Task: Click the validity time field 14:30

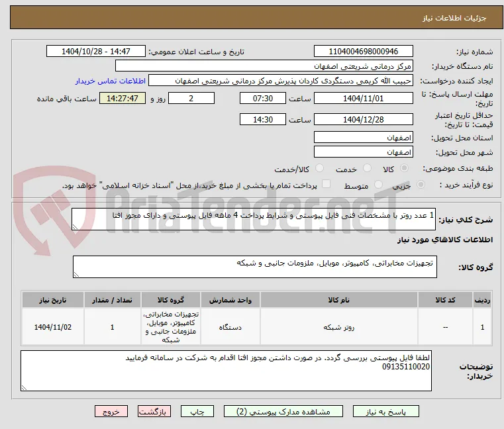Action: click(x=263, y=120)
